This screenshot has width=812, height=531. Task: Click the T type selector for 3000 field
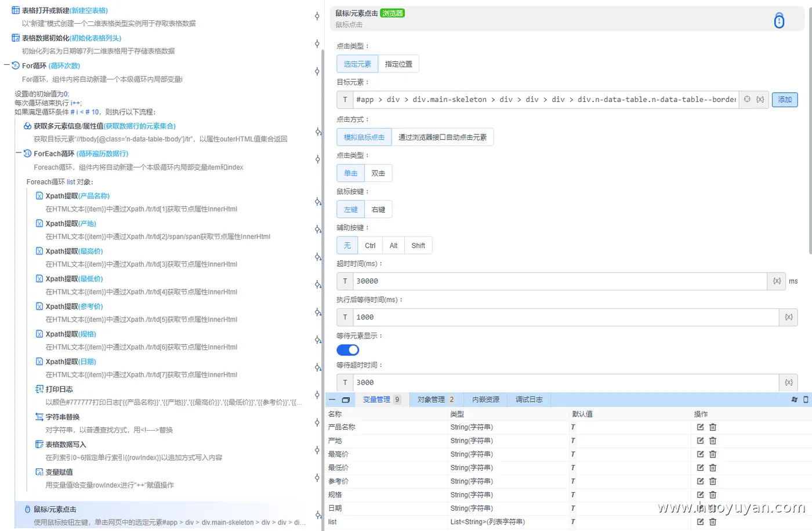click(x=345, y=383)
